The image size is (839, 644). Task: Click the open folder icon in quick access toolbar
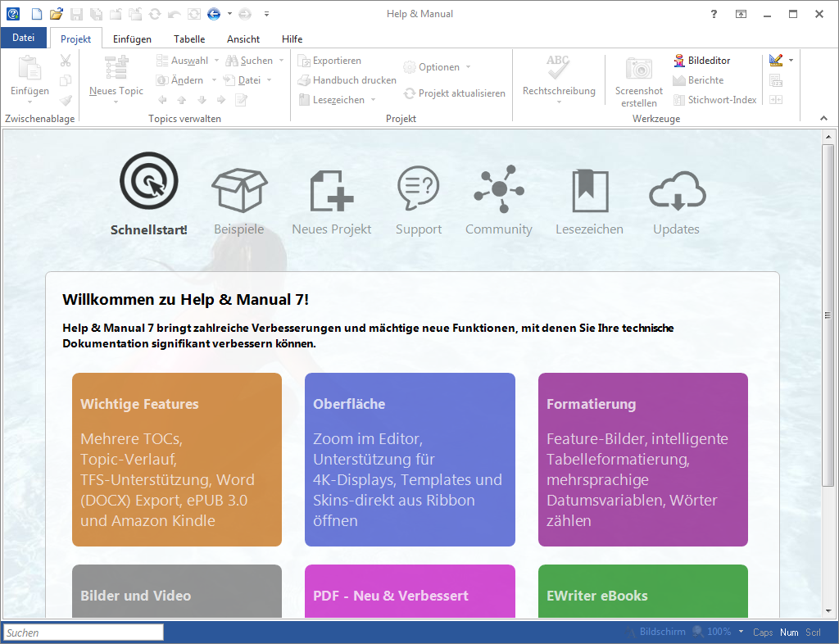pos(56,14)
